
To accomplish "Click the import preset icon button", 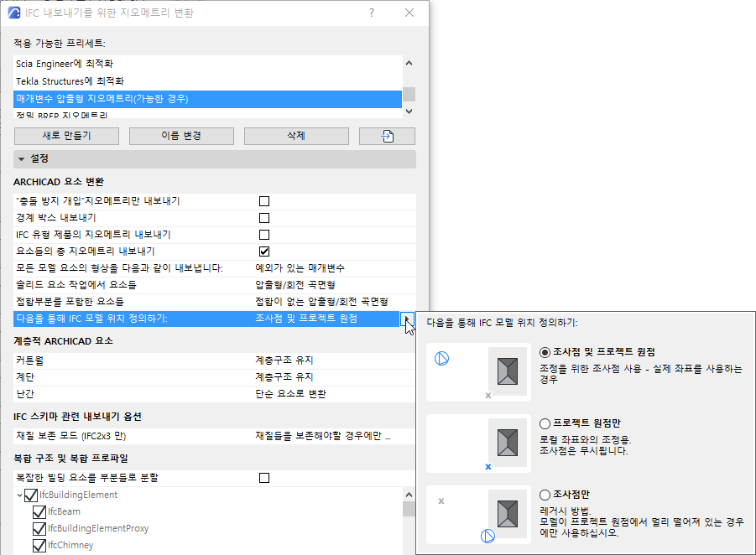I will (x=387, y=137).
